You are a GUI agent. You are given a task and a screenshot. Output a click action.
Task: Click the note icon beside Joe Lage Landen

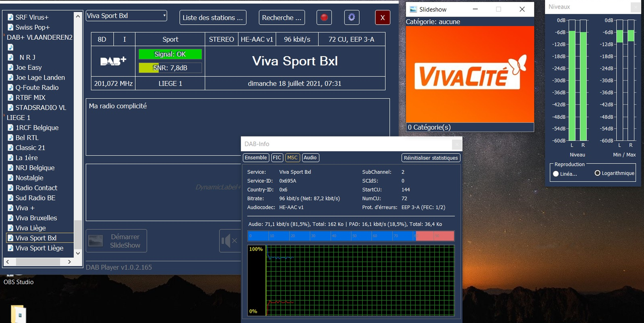point(10,78)
